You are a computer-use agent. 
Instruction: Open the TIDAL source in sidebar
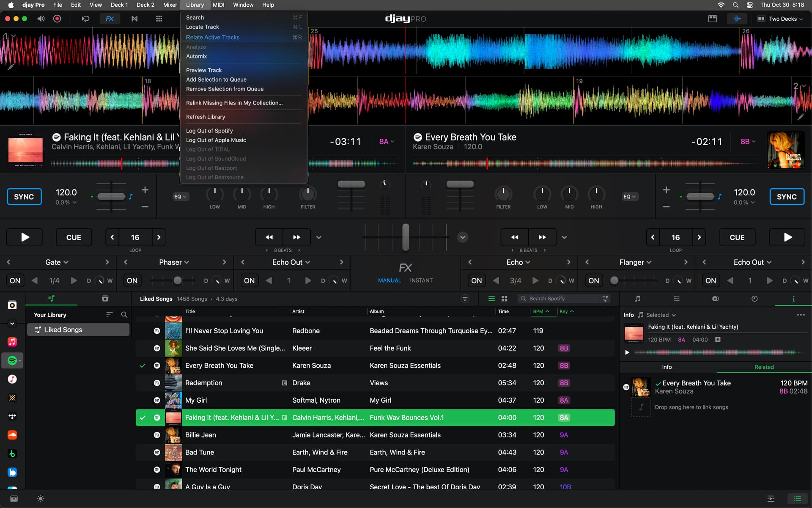[12, 417]
